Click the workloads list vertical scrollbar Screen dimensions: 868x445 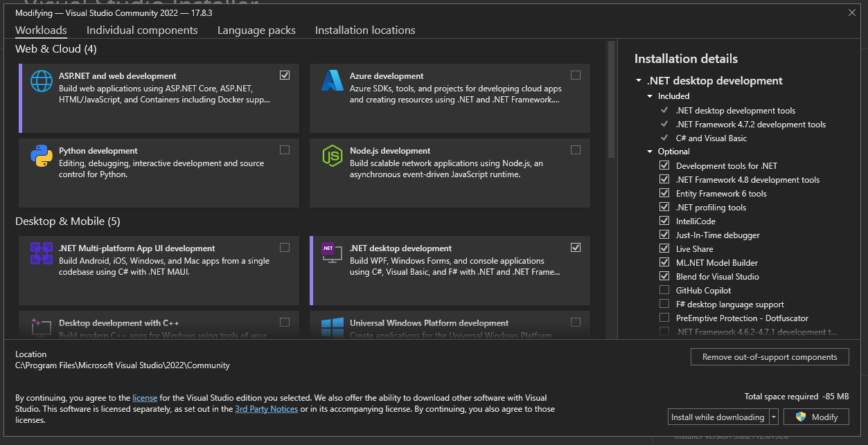pyautogui.click(x=611, y=100)
